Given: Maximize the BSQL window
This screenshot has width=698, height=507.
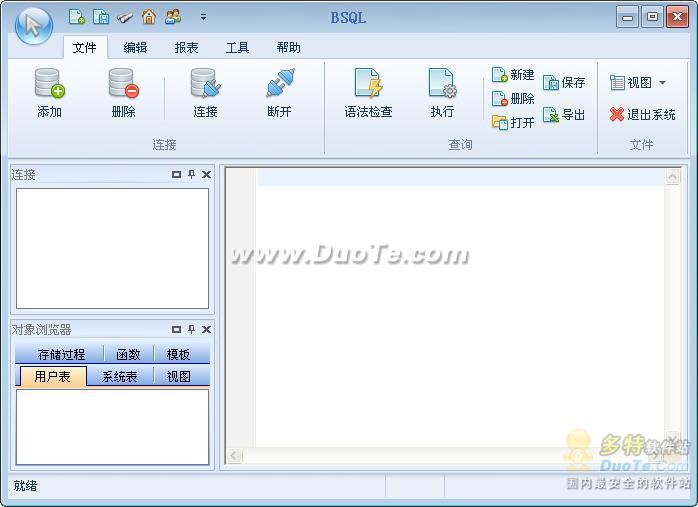Looking at the screenshot, I should tap(653, 17).
